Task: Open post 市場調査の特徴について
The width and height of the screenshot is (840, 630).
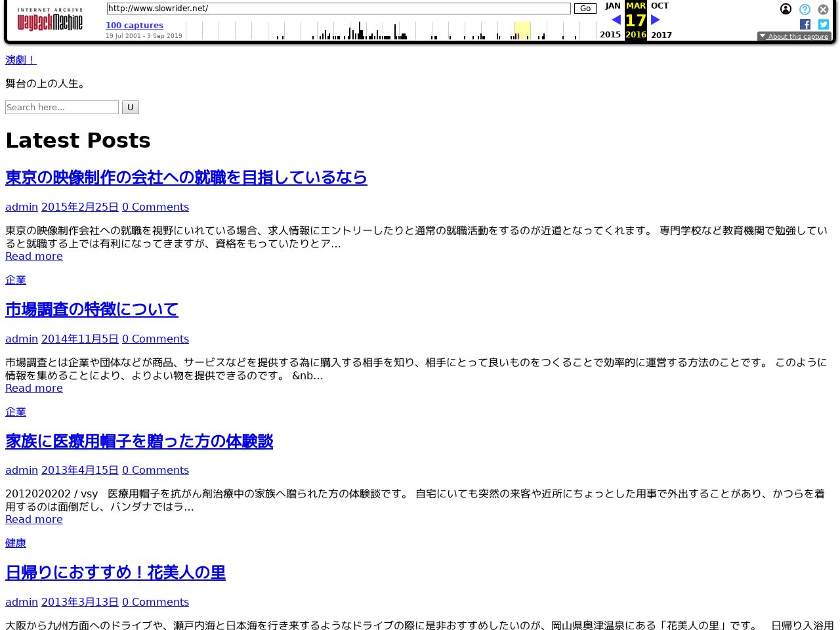Action: (92, 309)
